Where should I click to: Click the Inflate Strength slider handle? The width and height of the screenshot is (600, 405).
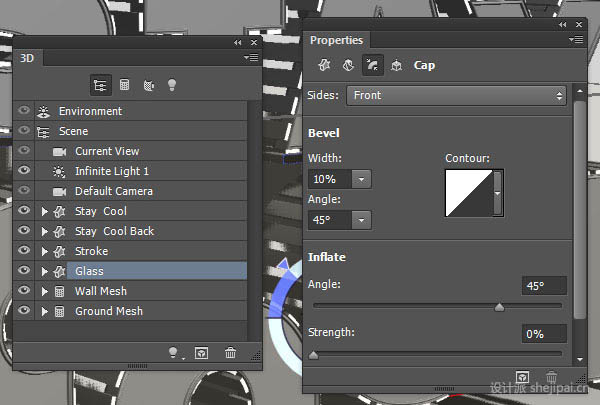pyautogui.click(x=313, y=355)
